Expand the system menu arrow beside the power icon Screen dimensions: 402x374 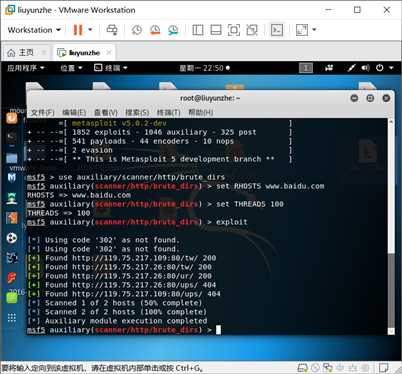(x=391, y=68)
